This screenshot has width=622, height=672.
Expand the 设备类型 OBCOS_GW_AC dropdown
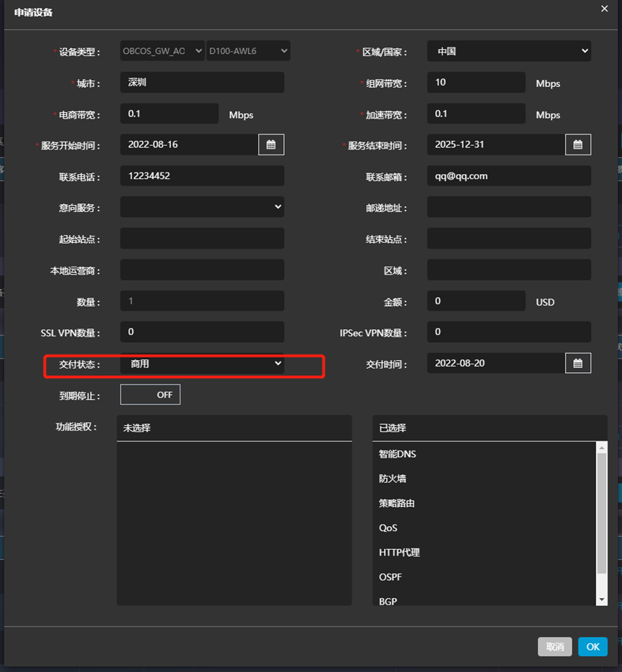(x=162, y=51)
